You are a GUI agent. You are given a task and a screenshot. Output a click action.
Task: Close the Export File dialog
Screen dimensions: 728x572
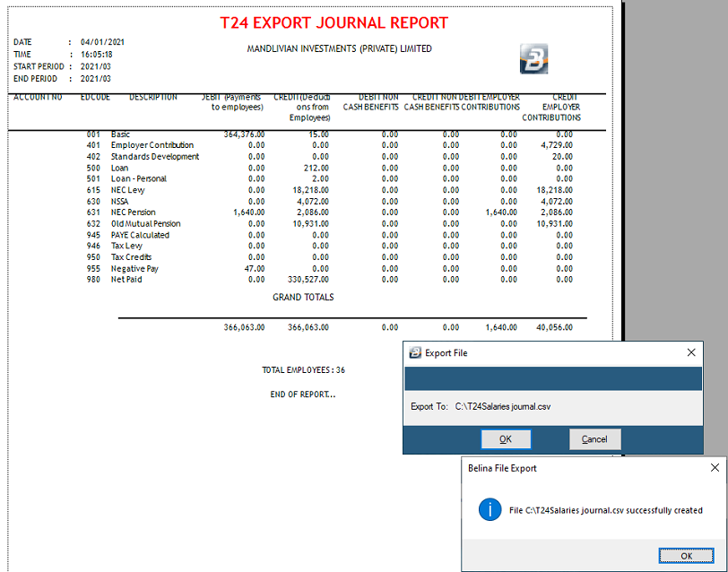coord(691,353)
